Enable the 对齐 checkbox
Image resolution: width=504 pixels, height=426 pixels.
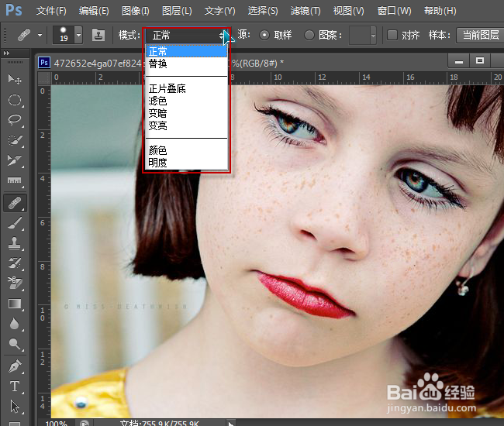coord(392,35)
